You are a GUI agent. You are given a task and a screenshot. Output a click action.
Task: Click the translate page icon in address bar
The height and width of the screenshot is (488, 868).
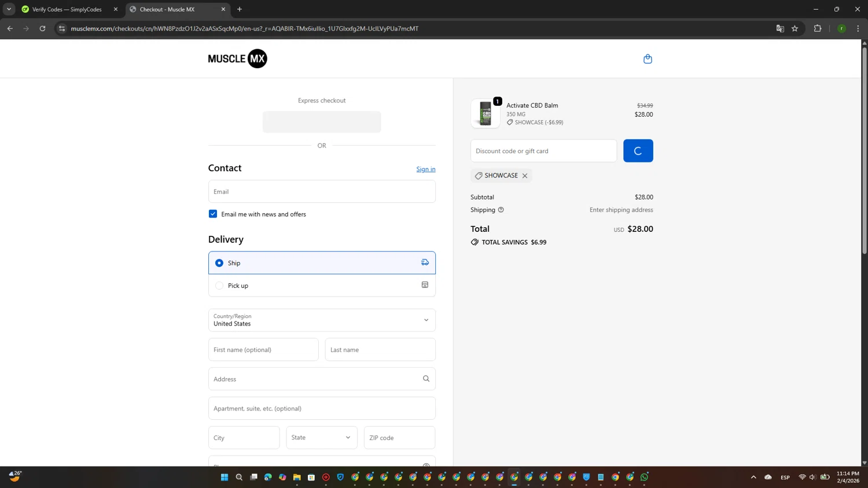point(780,28)
